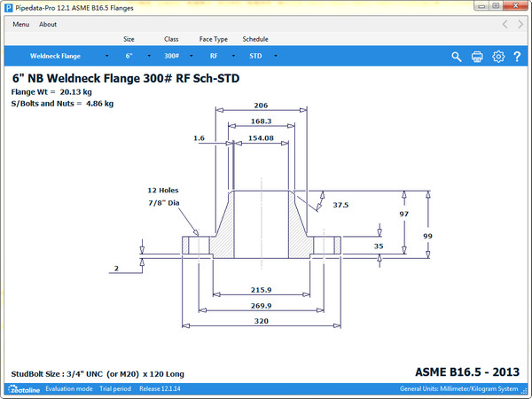Click the 320 outside diameter dimension
532x399 pixels.
262,321
